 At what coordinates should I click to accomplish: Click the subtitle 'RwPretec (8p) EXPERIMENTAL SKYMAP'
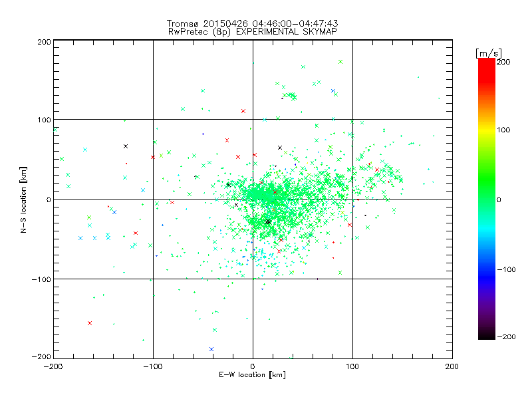253,32
